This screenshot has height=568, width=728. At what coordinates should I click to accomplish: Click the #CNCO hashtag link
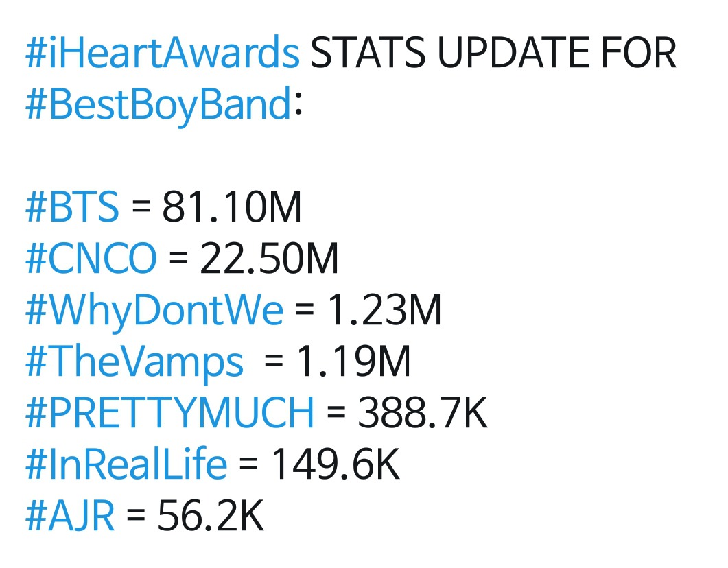pos(91,259)
